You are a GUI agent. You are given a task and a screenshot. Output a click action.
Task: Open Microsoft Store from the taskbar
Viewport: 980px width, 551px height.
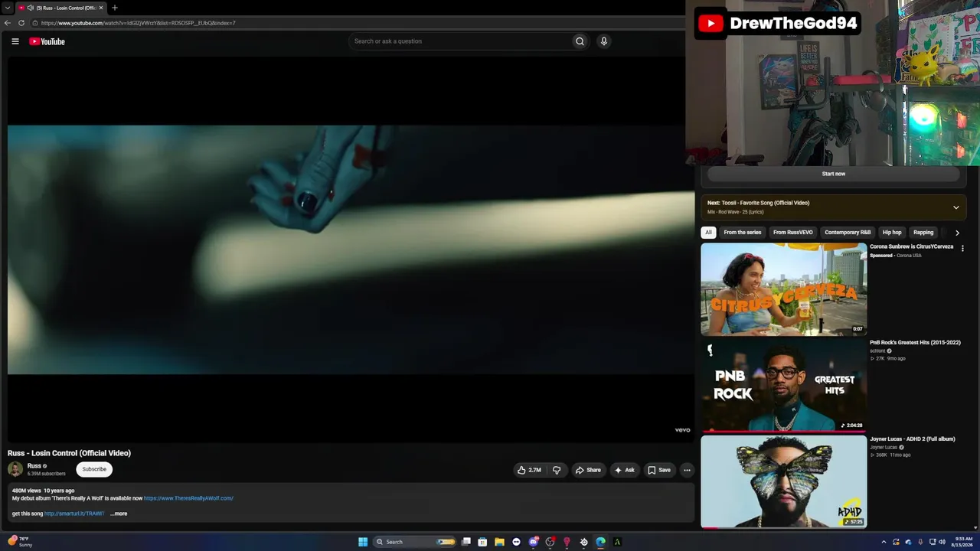[482, 542]
